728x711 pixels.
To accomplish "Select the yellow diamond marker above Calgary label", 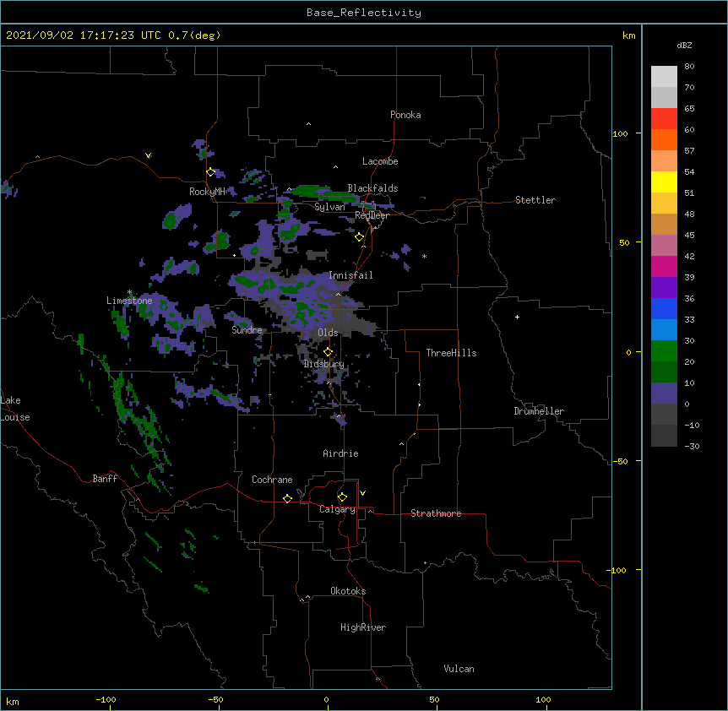I will (x=342, y=497).
